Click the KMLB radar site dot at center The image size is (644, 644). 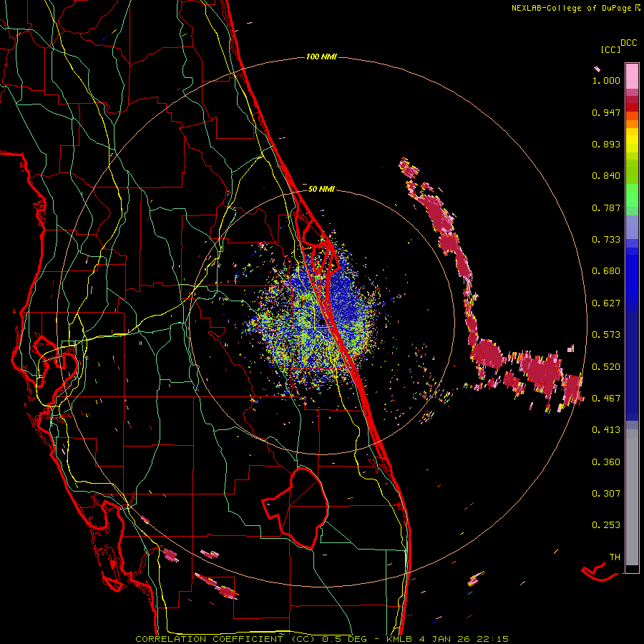(322, 323)
